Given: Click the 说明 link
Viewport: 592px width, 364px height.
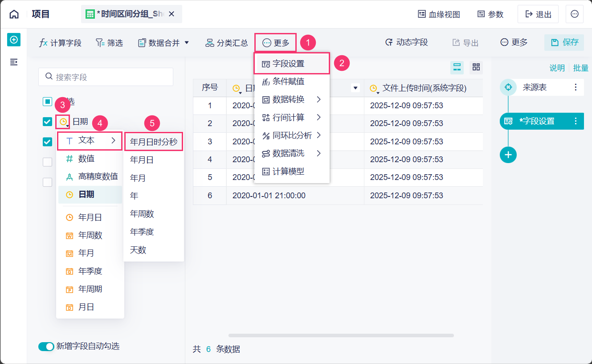Looking at the screenshot, I should pyautogui.click(x=557, y=68).
